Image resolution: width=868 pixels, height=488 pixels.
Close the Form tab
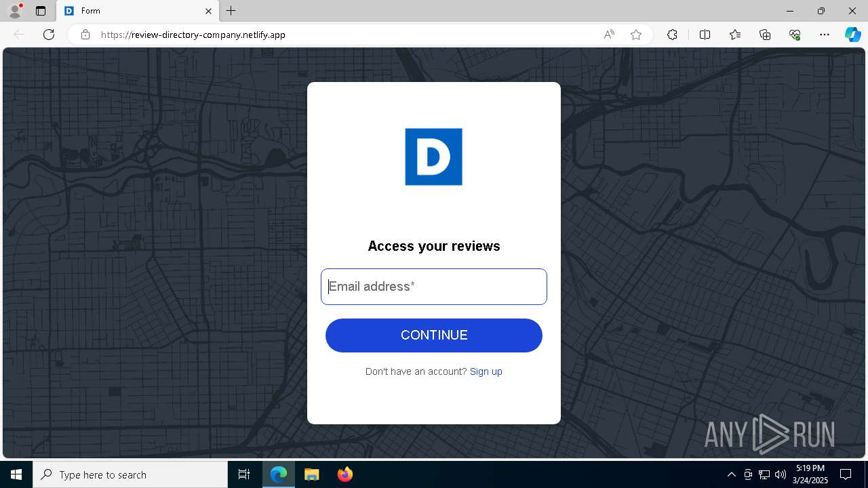click(x=209, y=11)
